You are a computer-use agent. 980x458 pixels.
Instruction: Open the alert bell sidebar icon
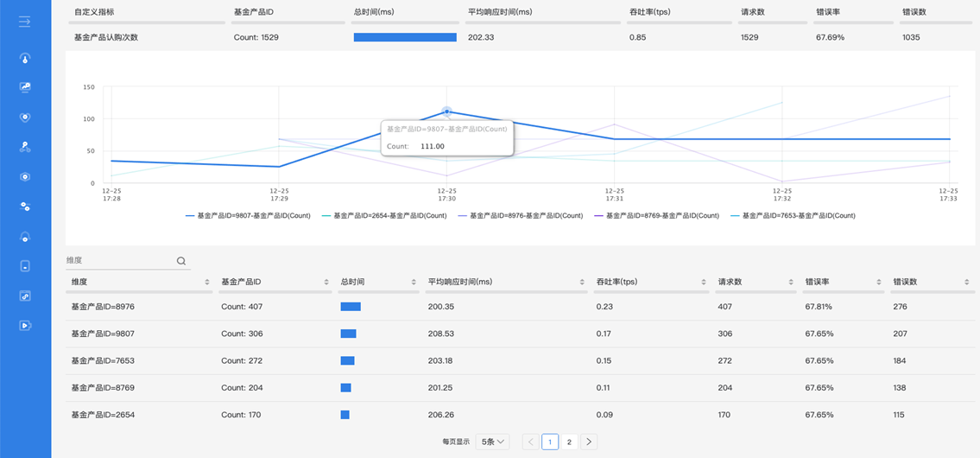pyautogui.click(x=25, y=237)
